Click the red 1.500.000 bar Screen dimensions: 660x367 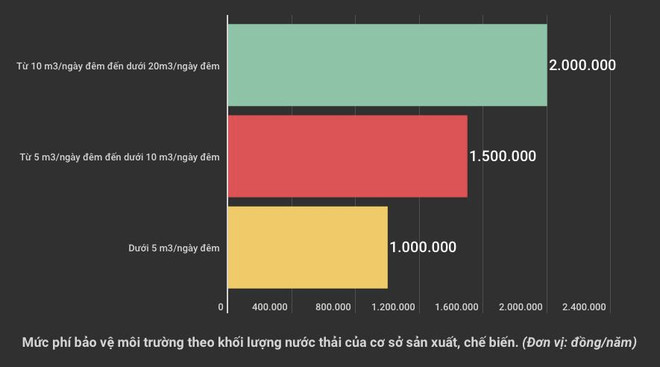point(348,156)
